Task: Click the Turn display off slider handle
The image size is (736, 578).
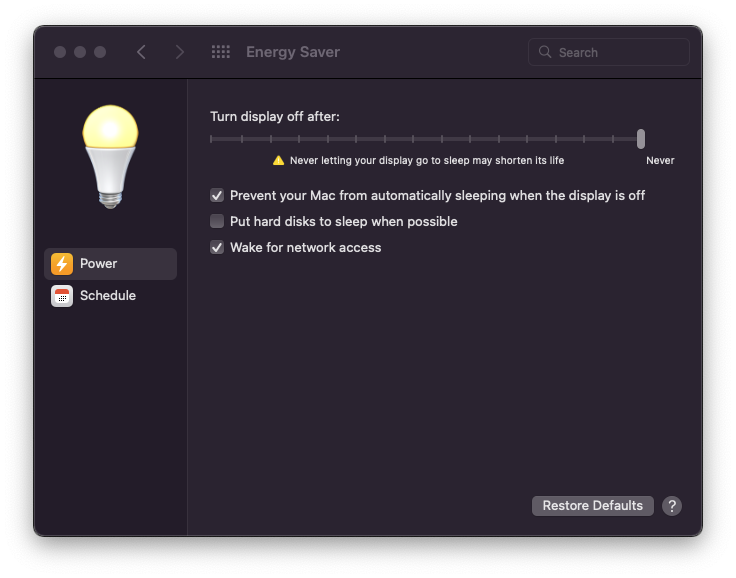Action: pyautogui.click(x=641, y=139)
